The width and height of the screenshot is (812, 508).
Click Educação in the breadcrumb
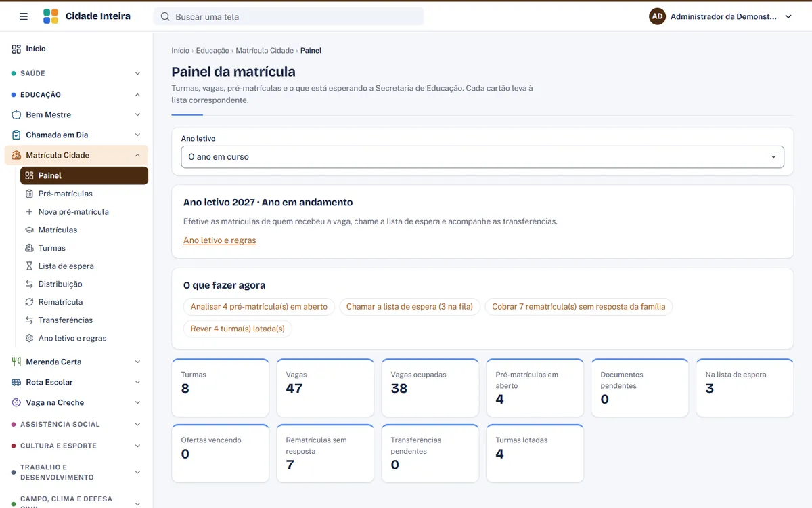coord(212,51)
